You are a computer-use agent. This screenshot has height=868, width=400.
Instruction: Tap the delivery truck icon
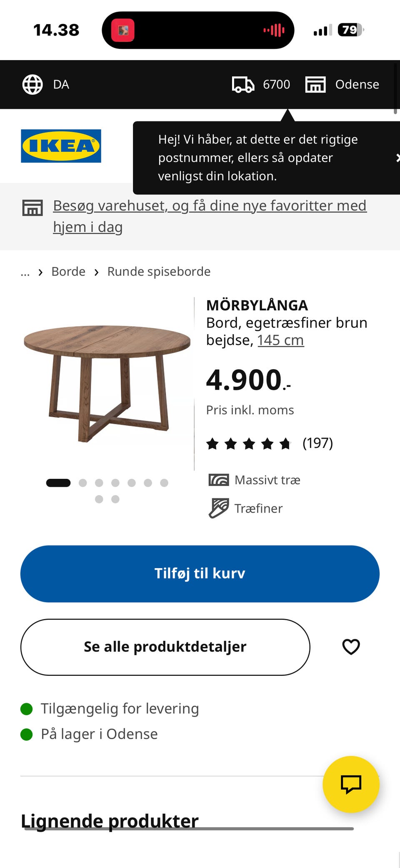click(243, 85)
